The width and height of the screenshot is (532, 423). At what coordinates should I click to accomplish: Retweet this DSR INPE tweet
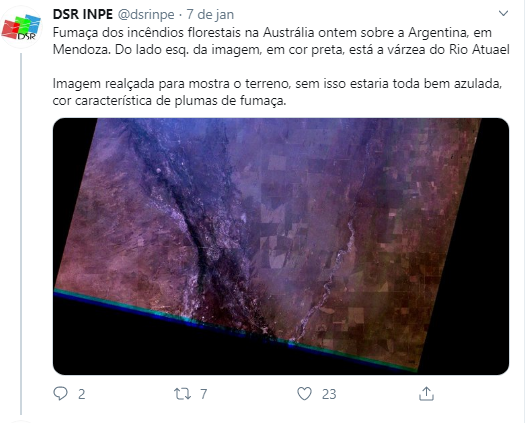[x=182, y=394]
